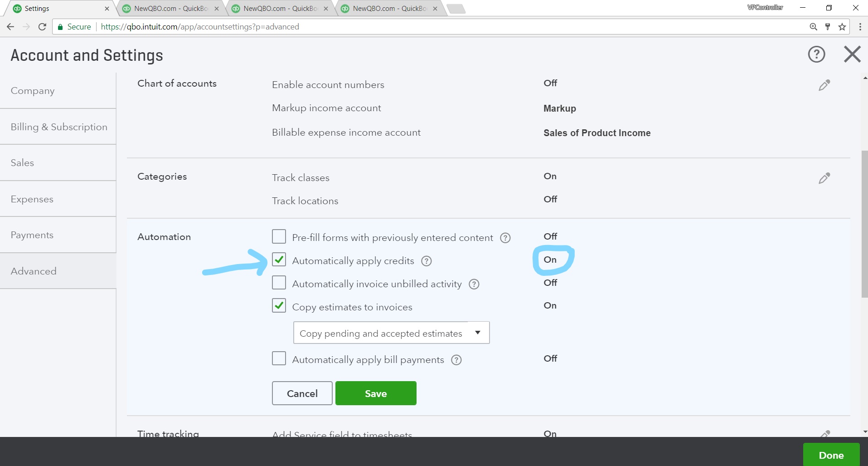Image resolution: width=868 pixels, height=466 pixels.
Task: Tick the Automatically apply bill payments checkbox
Action: (279, 359)
